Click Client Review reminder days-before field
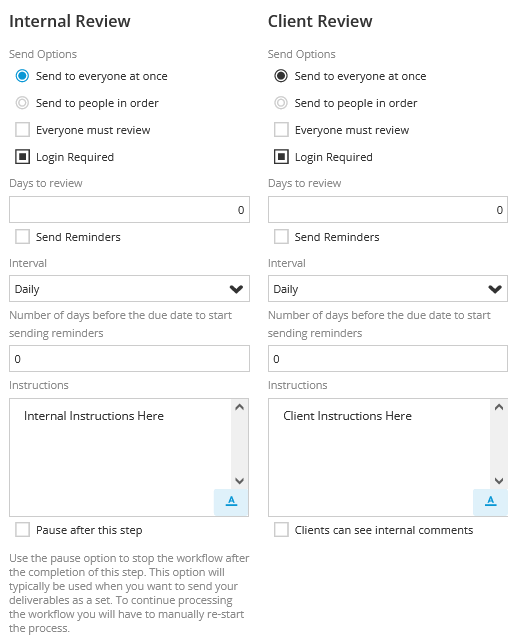This screenshot has width=528, height=643. point(388,359)
